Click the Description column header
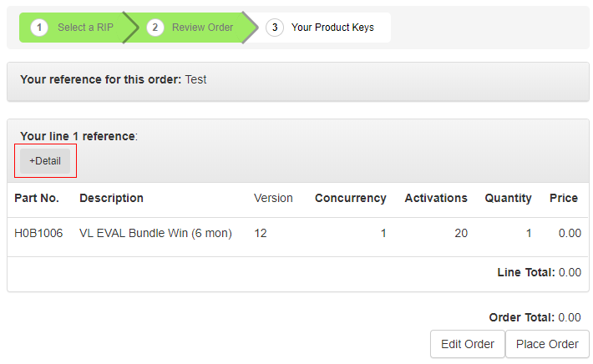This screenshot has width=593, height=364. pos(111,198)
